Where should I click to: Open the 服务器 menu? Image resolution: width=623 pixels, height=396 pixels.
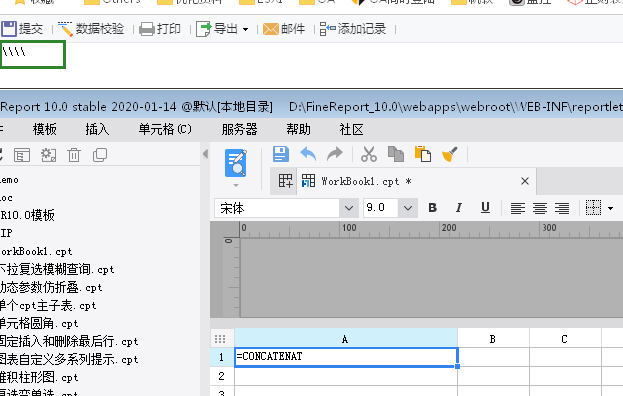click(239, 129)
